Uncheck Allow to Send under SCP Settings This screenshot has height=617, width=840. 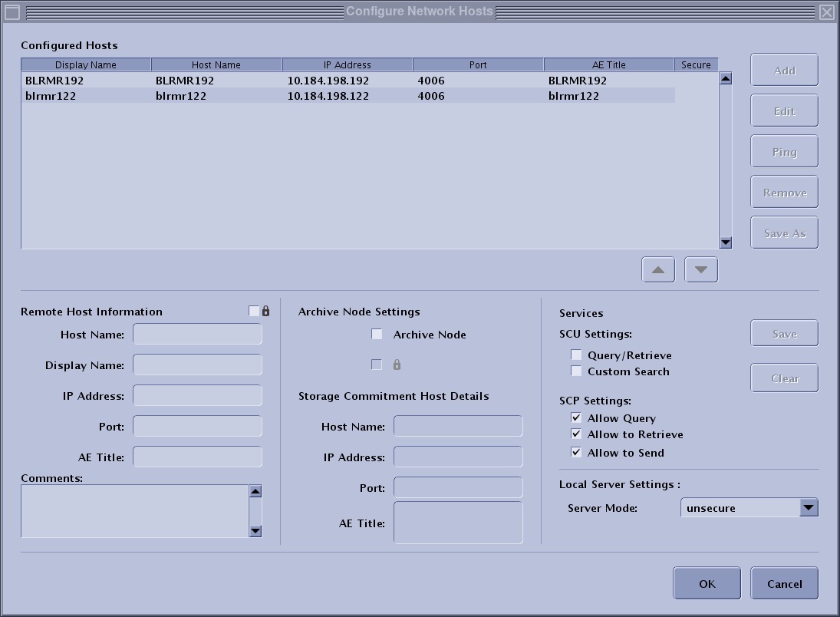[576, 452]
